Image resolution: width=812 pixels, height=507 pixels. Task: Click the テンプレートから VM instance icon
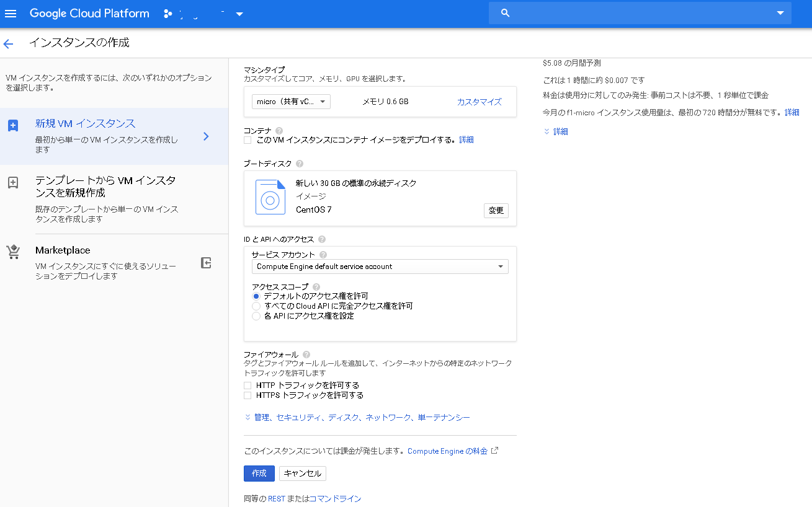tap(13, 183)
